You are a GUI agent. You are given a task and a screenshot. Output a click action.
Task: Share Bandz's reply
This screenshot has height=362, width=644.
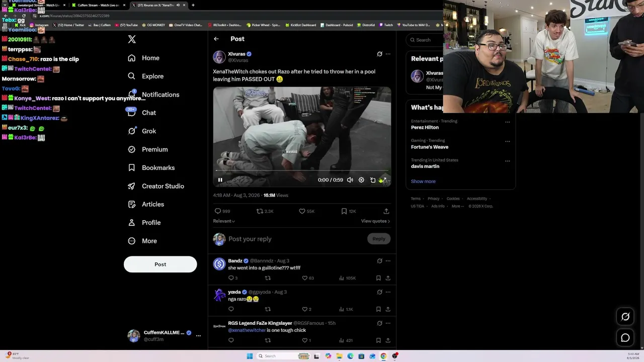point(388,278)
